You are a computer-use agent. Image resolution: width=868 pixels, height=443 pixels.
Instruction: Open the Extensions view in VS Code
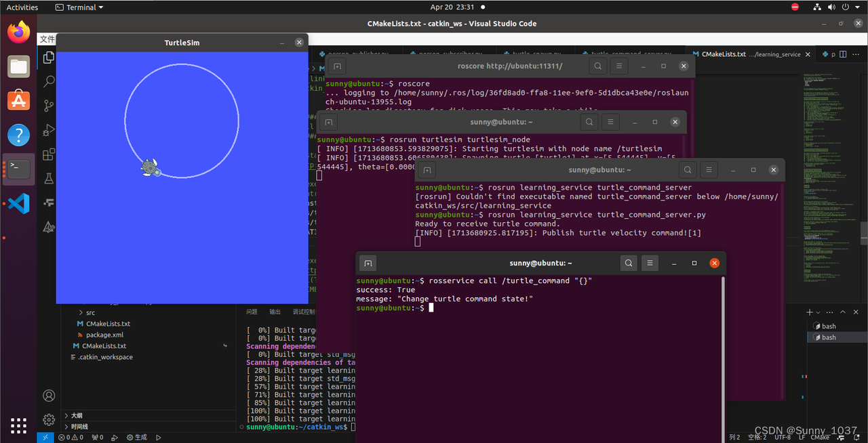[x=49, y=154]
